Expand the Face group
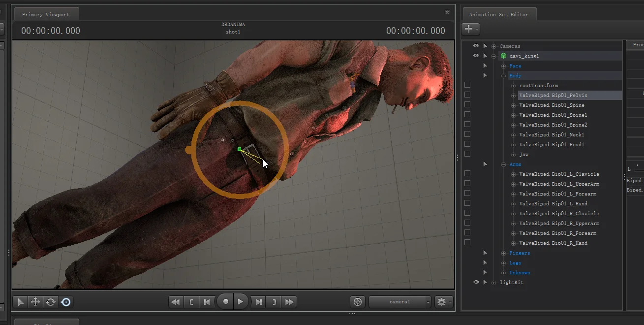The height and width of the screenshot is (325, 644). 503,66
